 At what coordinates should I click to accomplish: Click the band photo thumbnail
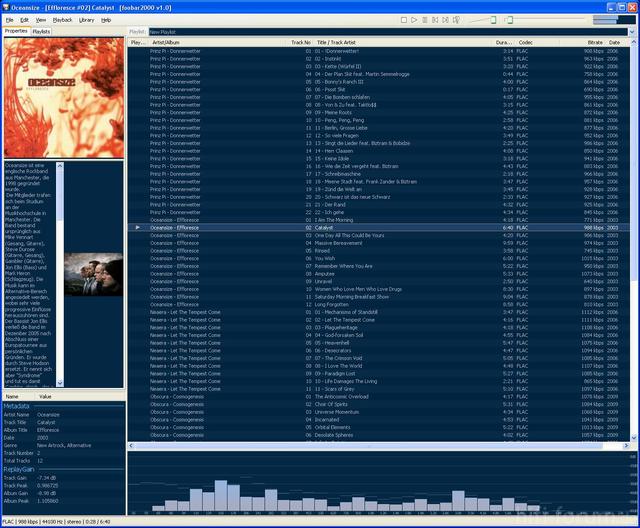(x=93, y=274)
